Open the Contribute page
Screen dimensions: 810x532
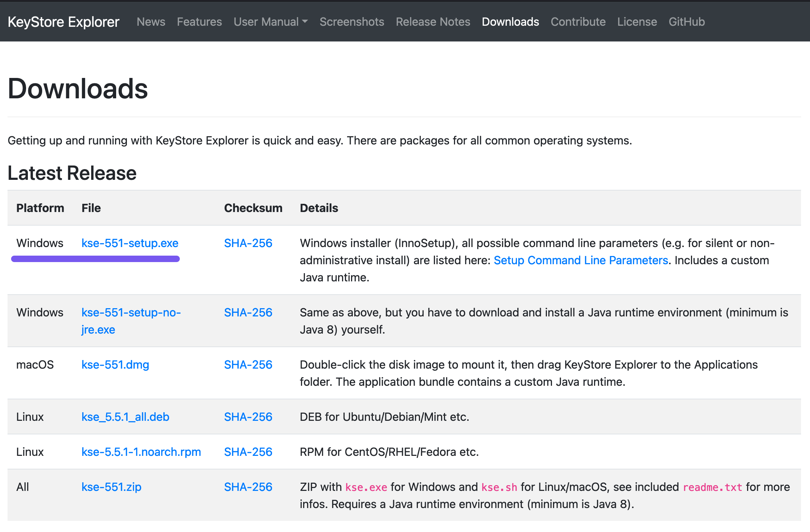tap(578, 22)
